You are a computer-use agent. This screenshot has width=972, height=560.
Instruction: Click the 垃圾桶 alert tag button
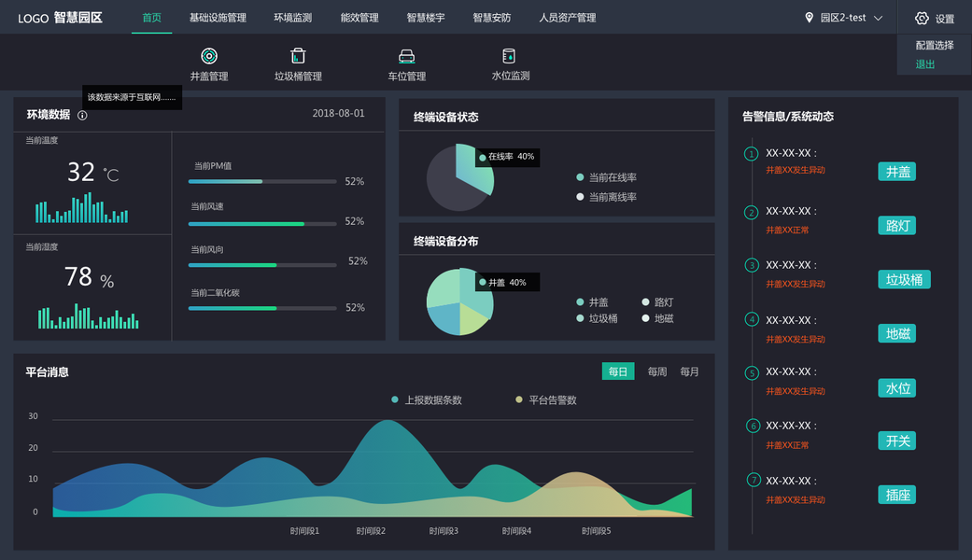[905, 279]
